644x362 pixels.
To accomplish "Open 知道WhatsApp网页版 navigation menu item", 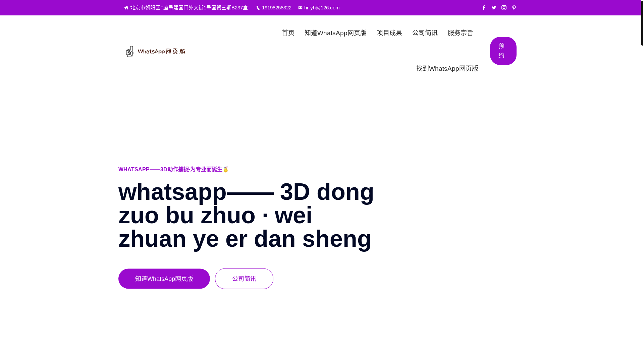I will click(335, 33).
